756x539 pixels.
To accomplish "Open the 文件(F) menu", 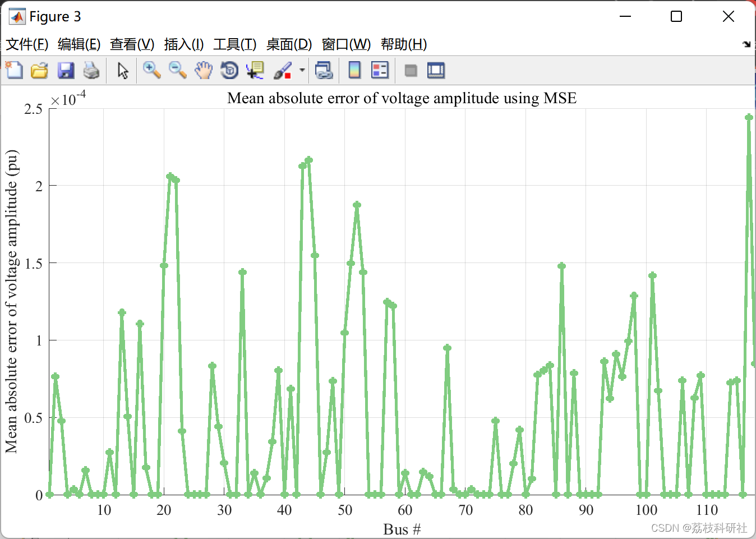I will coord(27,44).
